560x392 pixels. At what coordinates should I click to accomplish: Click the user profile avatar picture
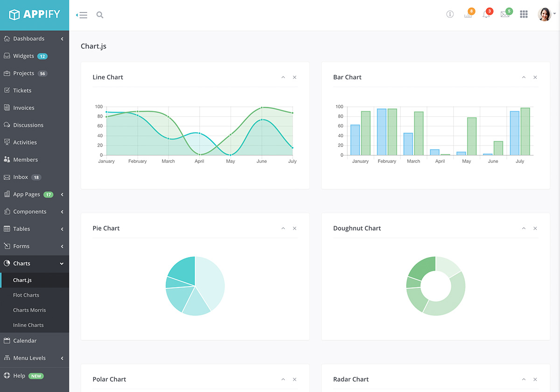click(545, 14)
